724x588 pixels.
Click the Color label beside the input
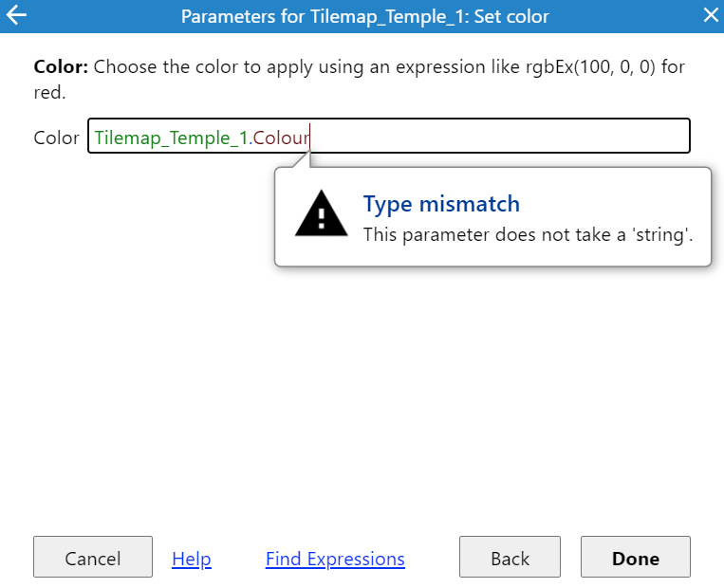coord(56,138)
